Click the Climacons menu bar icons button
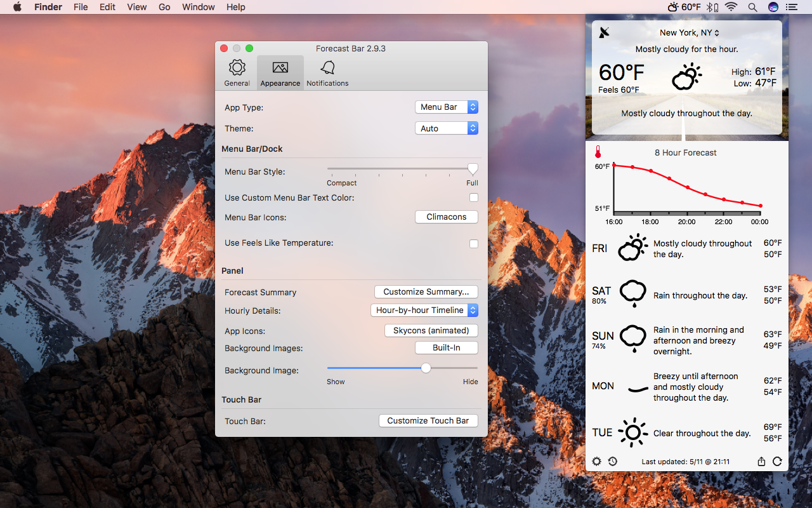This screenshot has height=508, width=812. [447, 217]
